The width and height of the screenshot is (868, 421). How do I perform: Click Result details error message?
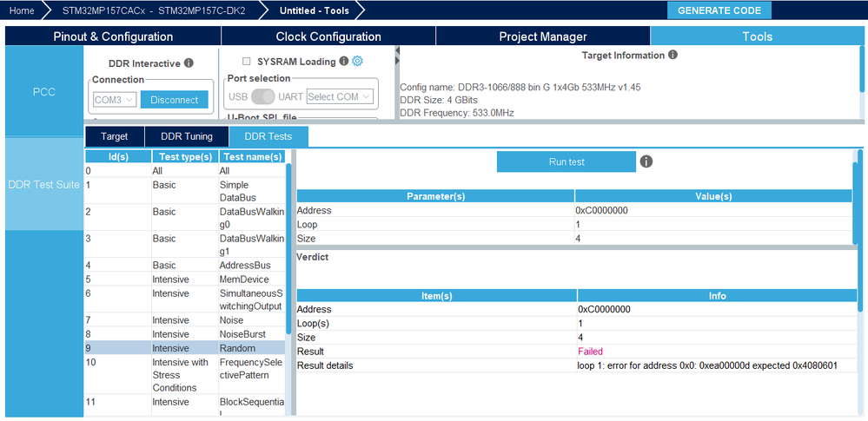[707, 365]
